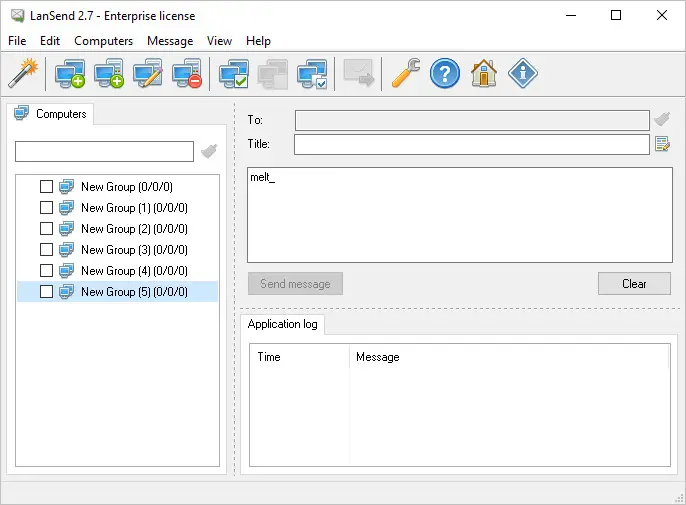Screen dimensions: 686x505
Task: Check the New Group (3) checkbox
Action: [46, 249]
